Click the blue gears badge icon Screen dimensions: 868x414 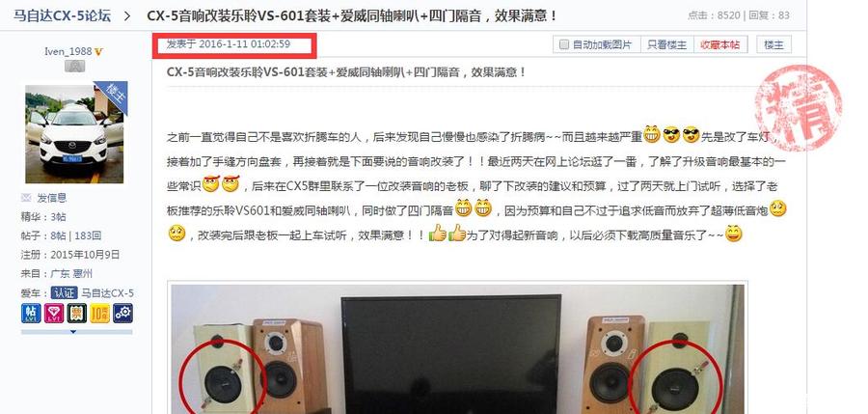coord(122,313)
